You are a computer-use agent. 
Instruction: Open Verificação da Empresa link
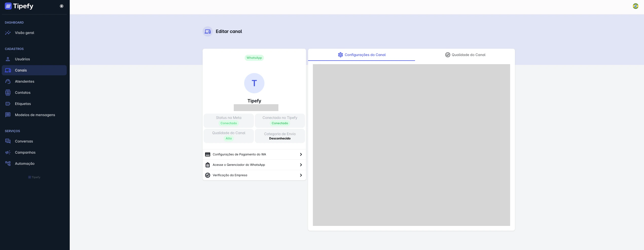pyautogui.click(x=254, y=175)
